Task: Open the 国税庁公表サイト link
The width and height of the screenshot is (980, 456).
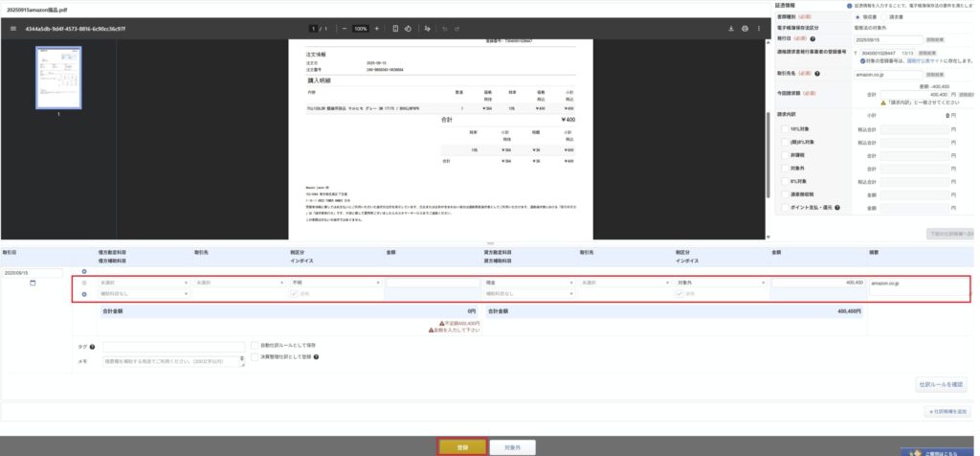Action: point(915,60)
